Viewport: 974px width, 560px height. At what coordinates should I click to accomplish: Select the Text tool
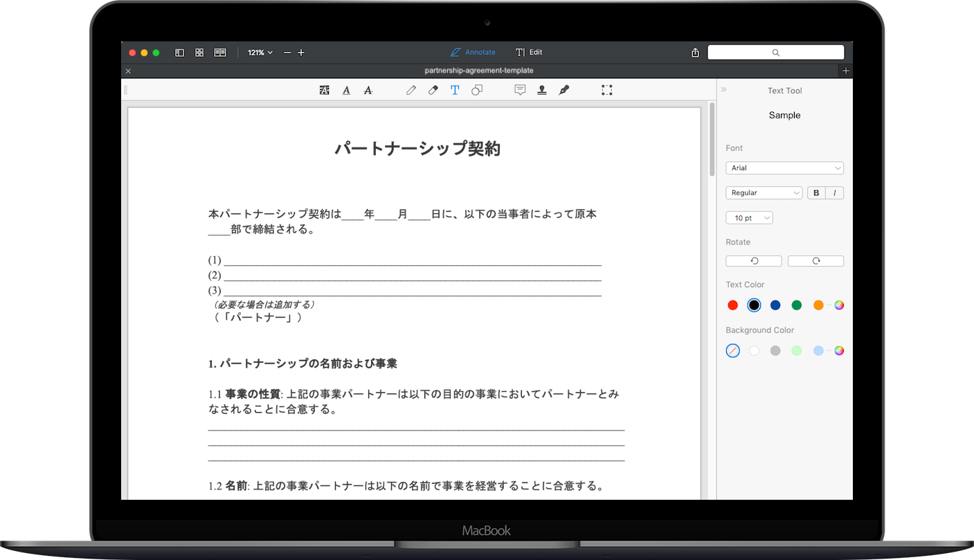click(x=455, y=90)
